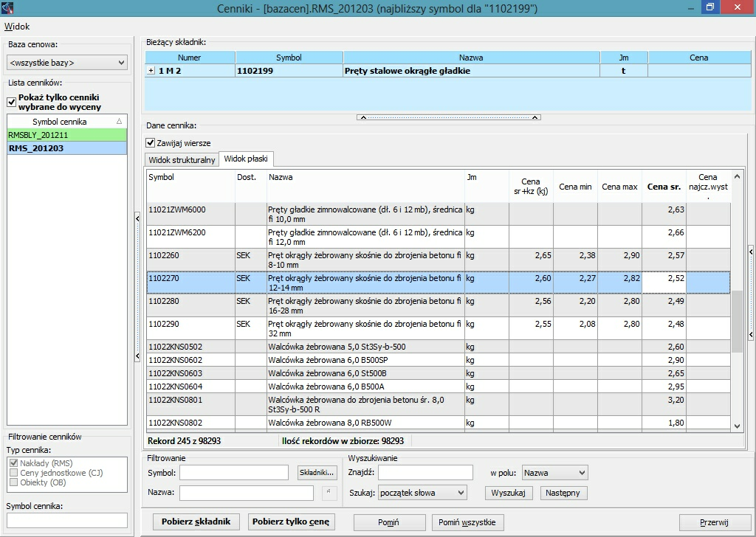Viewport: 756px width, 537px height.
Task: Click the upper right-edge splitter arrow
Action: (x=751, y=252)
